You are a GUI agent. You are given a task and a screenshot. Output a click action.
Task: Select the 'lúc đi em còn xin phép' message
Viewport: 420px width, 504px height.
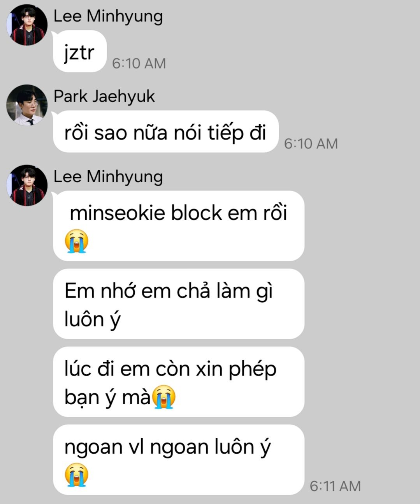click(178, 382)
